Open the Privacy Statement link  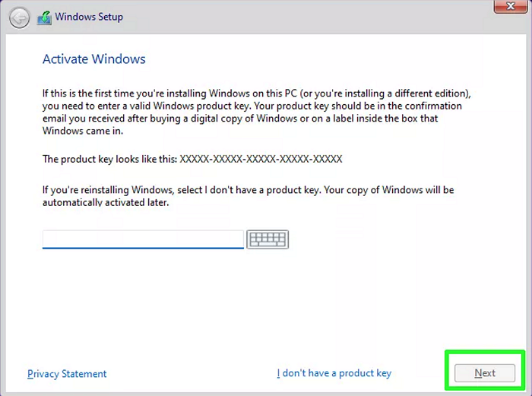click(67, 374)
